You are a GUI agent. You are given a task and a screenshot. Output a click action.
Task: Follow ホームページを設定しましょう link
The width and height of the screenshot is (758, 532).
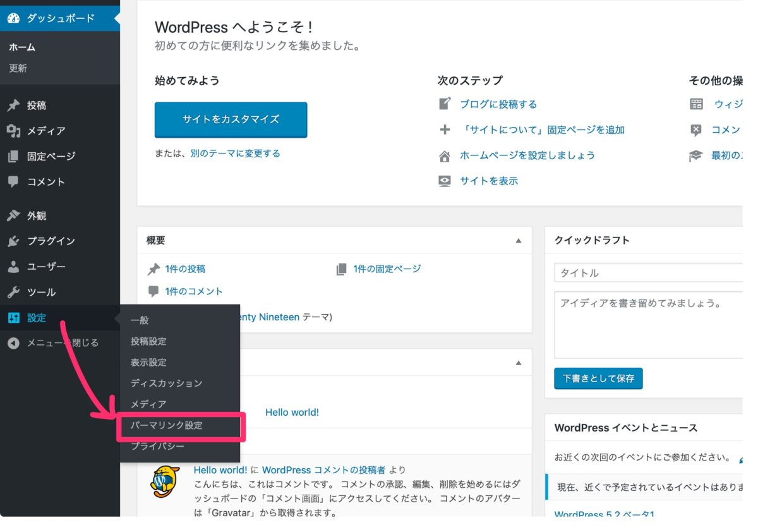[527, 155]
